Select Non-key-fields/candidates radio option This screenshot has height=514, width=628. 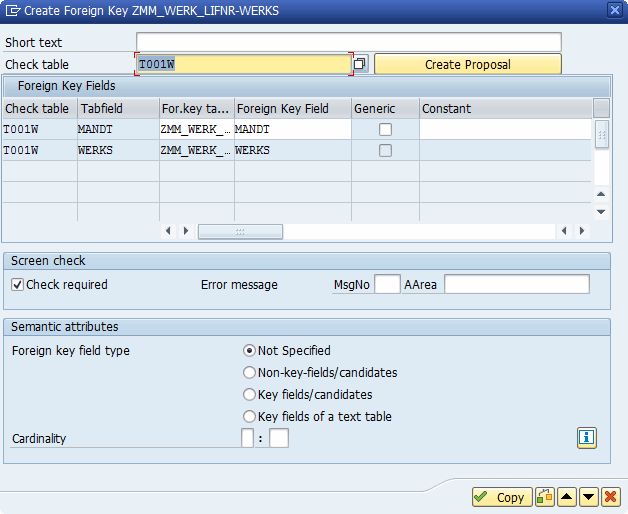[249, 373]
